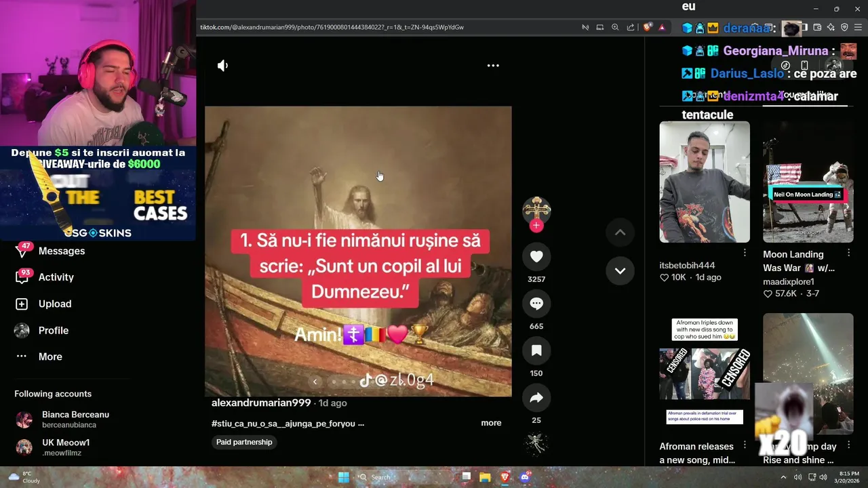Open Brave Wallet toolbar icon
This screenshot has height=488, width=868.
click(x=817, y=27)
